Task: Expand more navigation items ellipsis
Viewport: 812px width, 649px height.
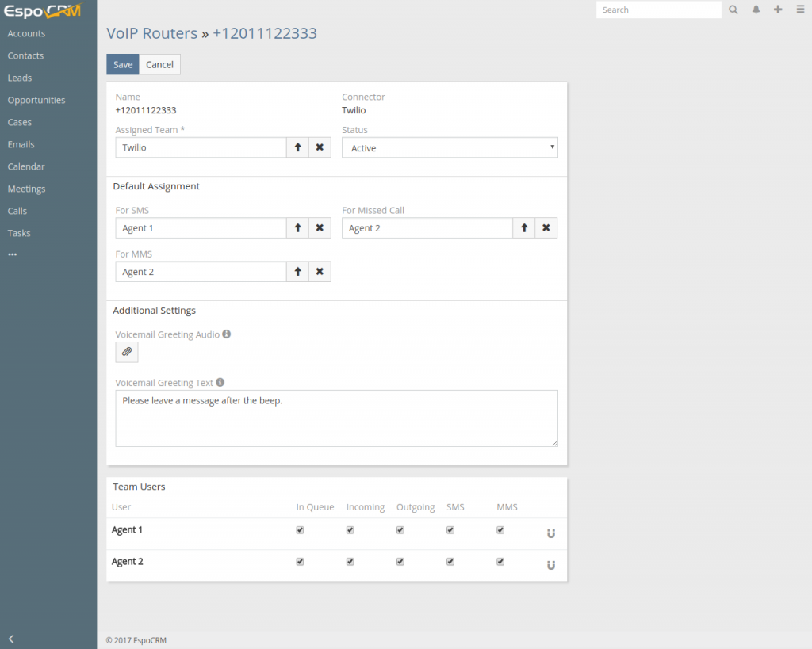Action: [x=13, y=254]
